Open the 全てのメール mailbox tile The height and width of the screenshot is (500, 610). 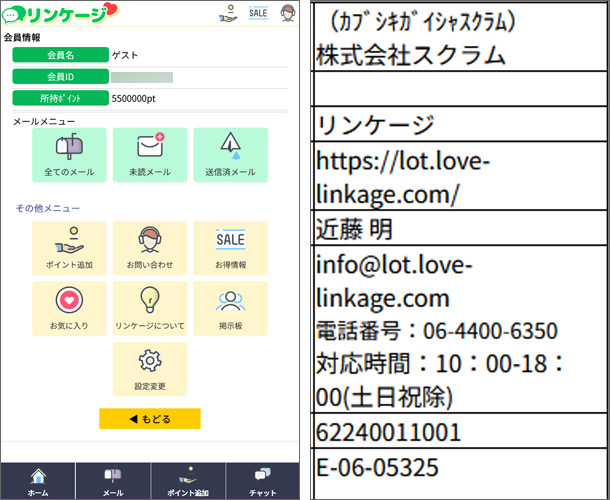pyautogui.click(x=69, y=155)
